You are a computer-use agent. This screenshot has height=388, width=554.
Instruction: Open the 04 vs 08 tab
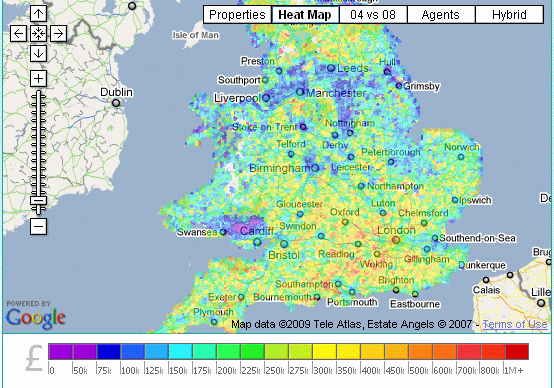[373, 15]
